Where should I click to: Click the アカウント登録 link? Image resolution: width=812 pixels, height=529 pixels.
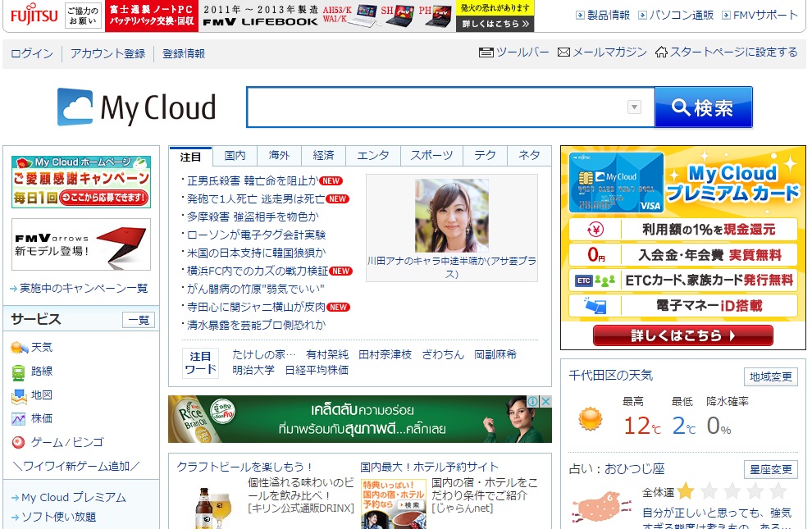(x=107, y=53)
